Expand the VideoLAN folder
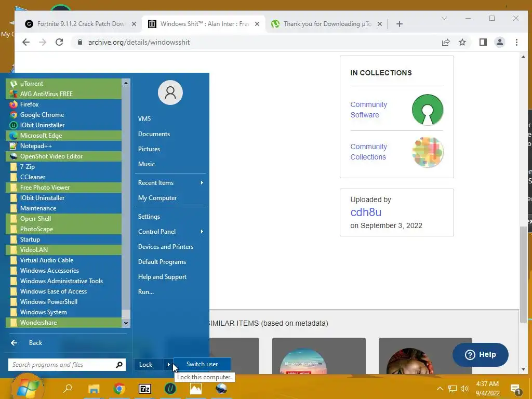This screenshot has width=532, height=399. 63,250
